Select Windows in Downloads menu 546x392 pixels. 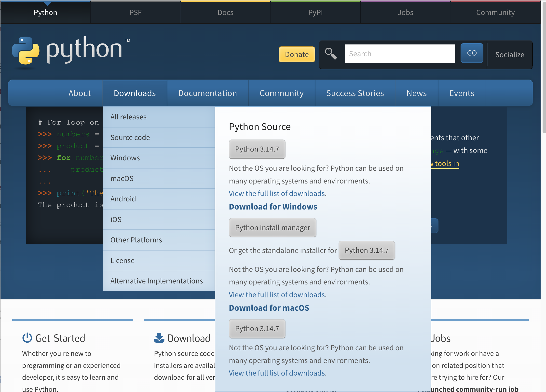pyautogui.click(x=159, y=158)
